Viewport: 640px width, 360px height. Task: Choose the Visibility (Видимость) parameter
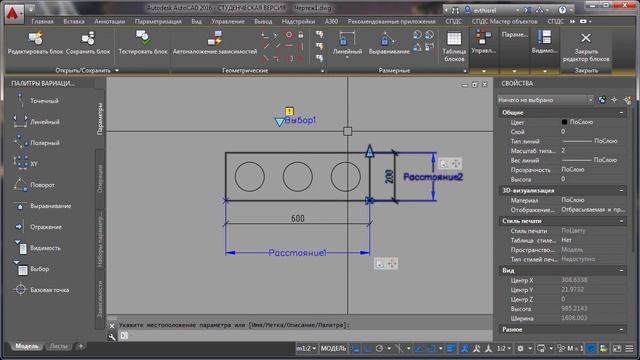tap(37, 248)
